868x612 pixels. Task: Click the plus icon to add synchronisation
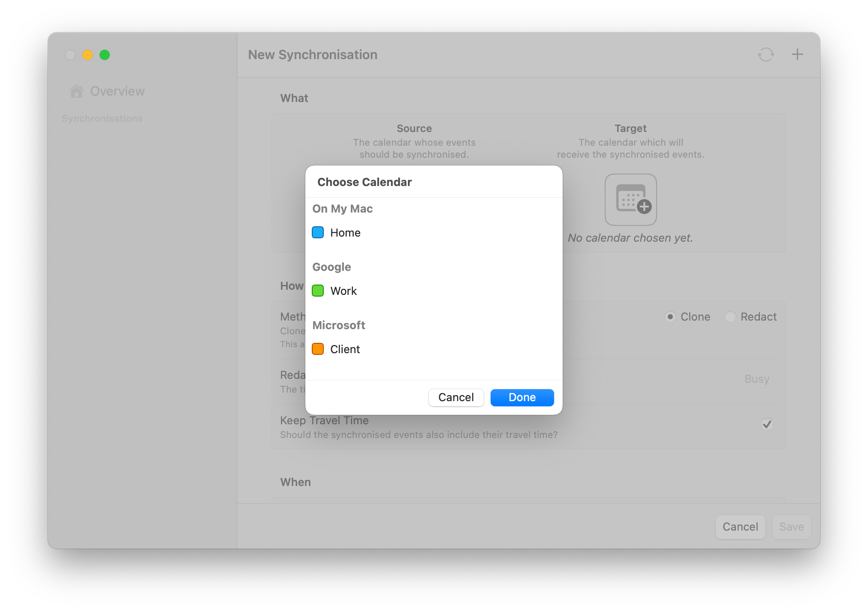pyautogui.click(x=798, y=54)
